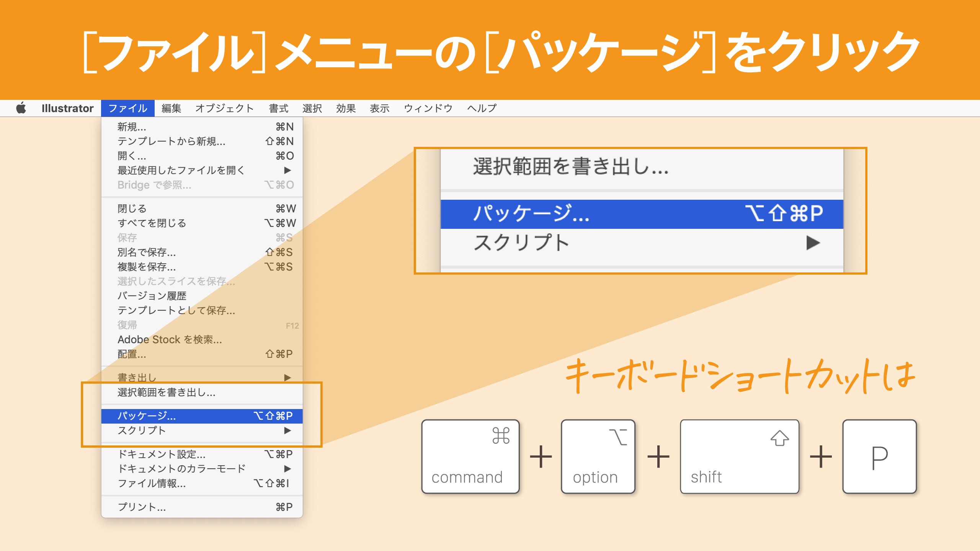The image size is (980, 551).
Task: Open the Illustrator application menu
Action: [x=67, y=108]
